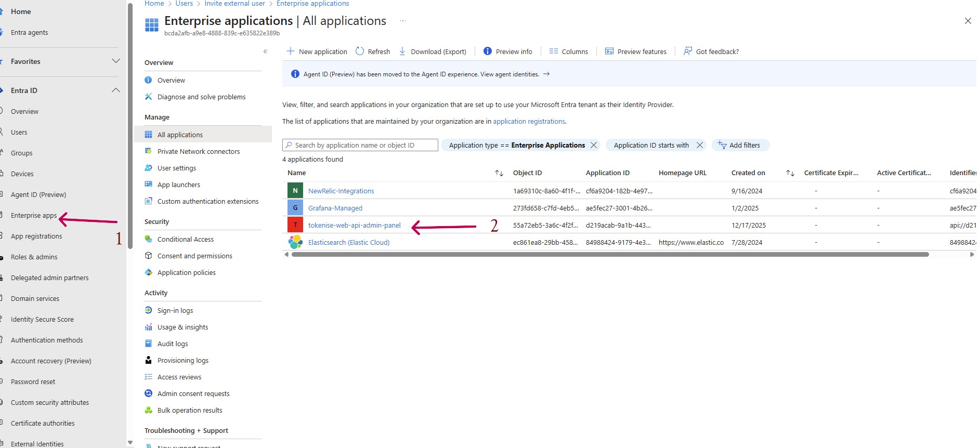Click the Home breadcrumb link
Screen dimensions: 980x448
(154, 4)
